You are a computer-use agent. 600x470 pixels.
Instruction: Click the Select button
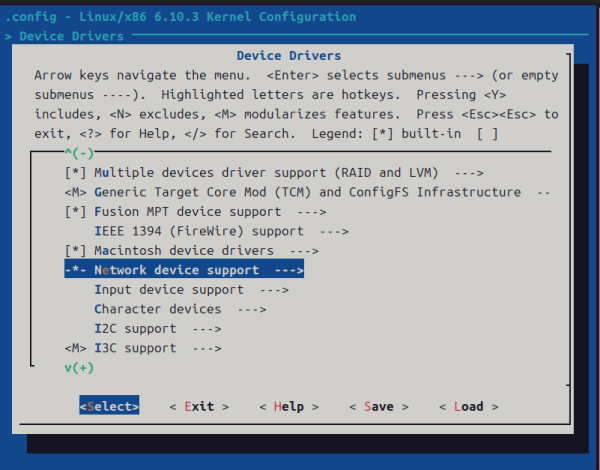coord(109,406)
